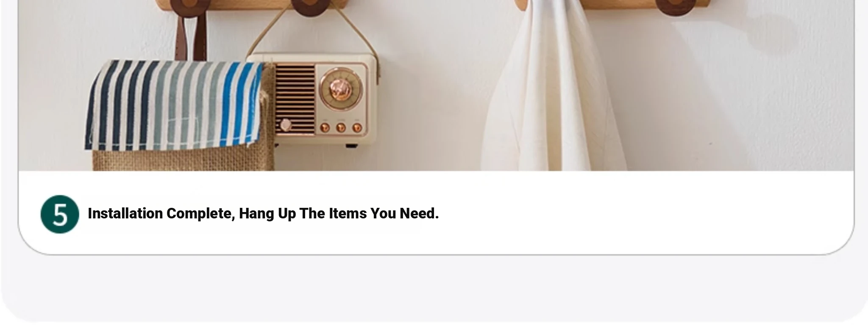Click the brown leather strap above the striped cloth
Image resolution: width=868 pixels, height=331 pixels.
point(191,35)
